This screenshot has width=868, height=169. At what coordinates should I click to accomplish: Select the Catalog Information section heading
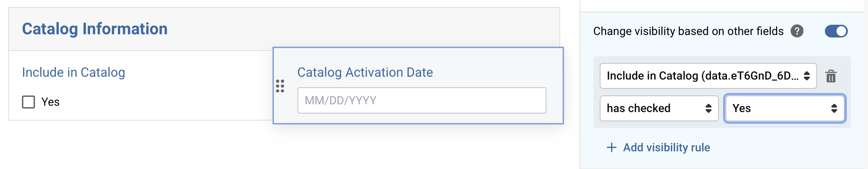pyautogui.click(x=95, y=29)
